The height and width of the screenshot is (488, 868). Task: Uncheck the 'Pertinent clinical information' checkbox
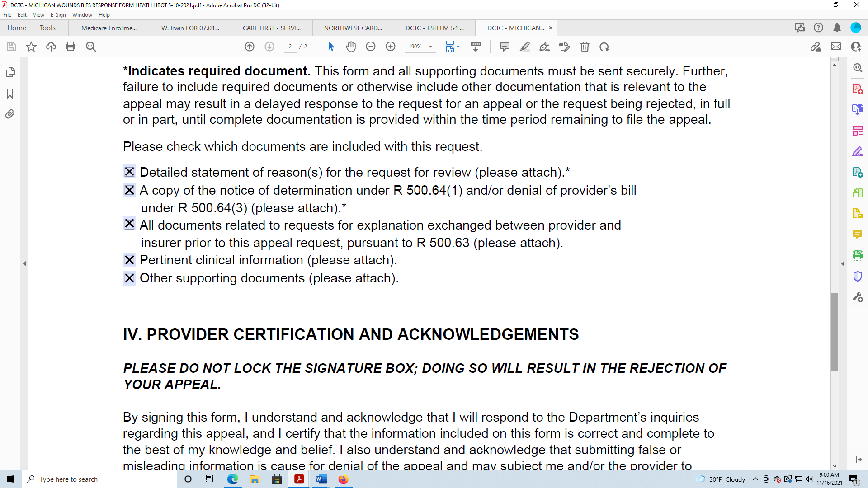point(129,260)
